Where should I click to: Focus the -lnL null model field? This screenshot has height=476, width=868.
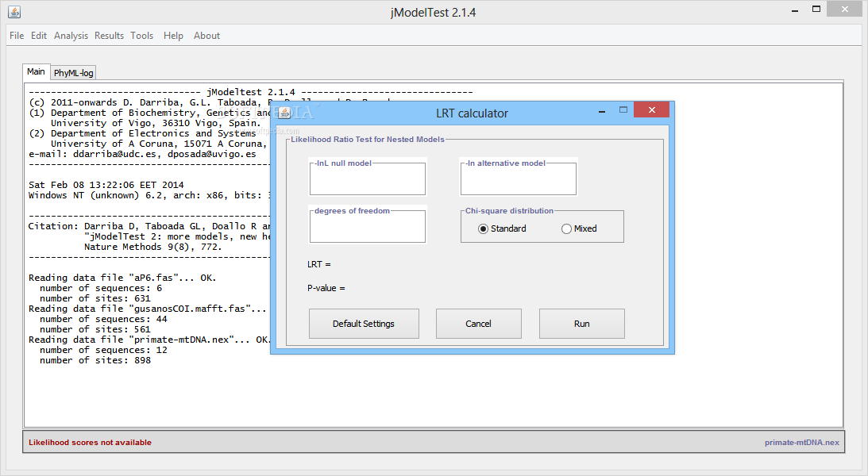[x=368, y=178]
